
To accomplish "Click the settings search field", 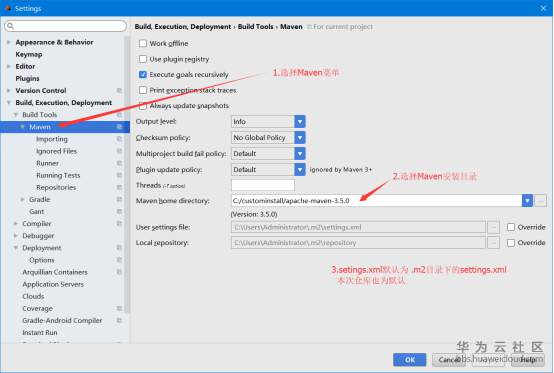I will 66,26.
